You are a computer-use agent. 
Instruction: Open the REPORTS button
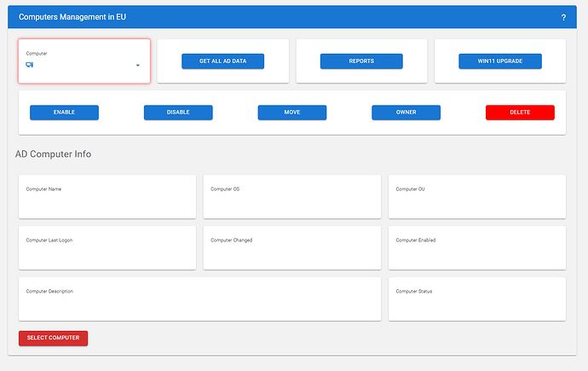361,61
